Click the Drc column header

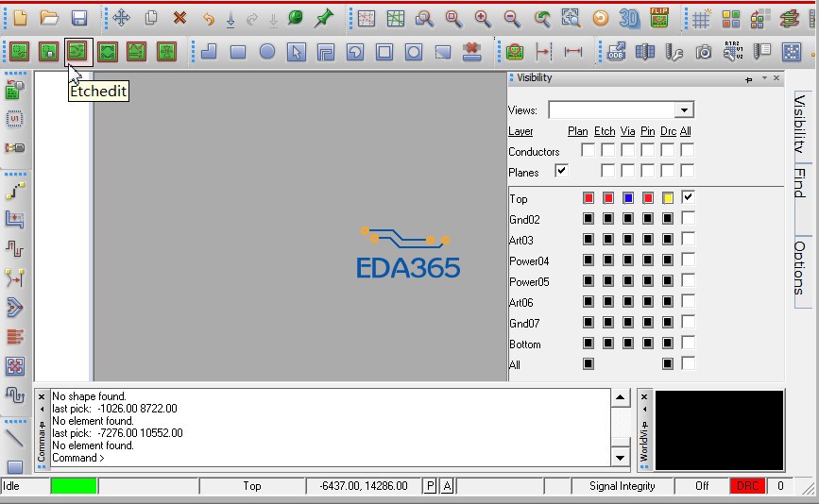pyautogui.click(x=668, y=131)
